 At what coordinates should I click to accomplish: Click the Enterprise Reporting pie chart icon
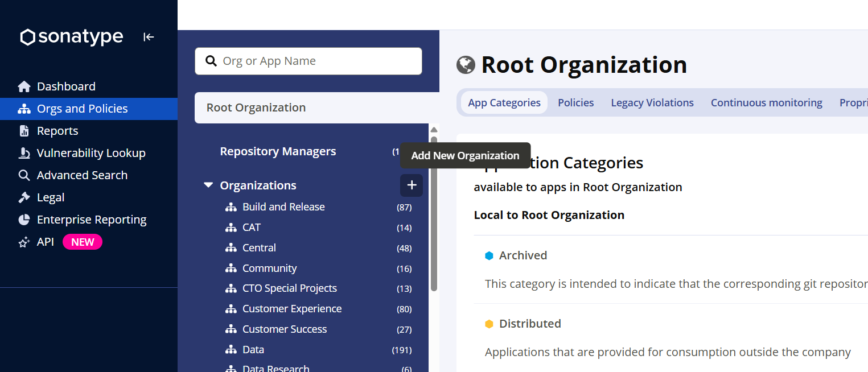[x=24, y=220]
